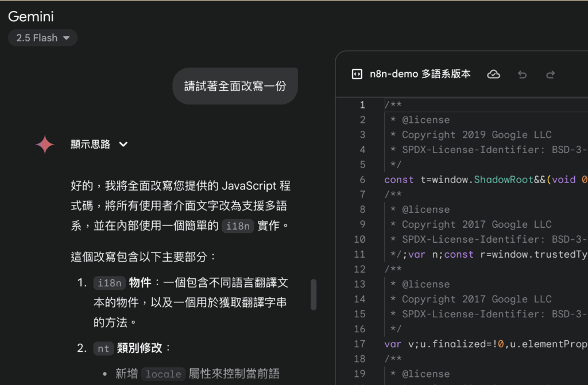Image resolution: width=588 pixels, height=385 pixels.
Task: Open the 2.5 Flash model dropdown
Action: tap(42, 38)
